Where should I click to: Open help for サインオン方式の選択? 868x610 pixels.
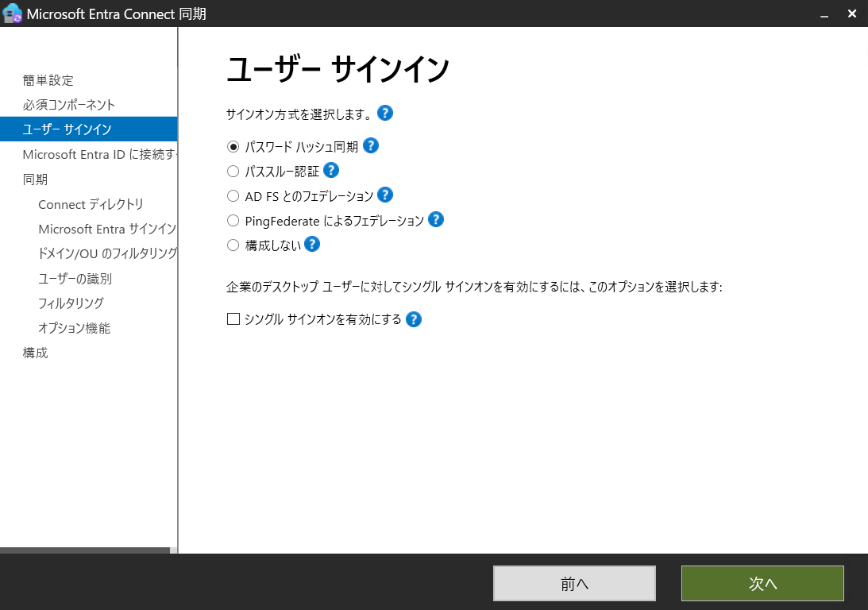coord(385,113)
